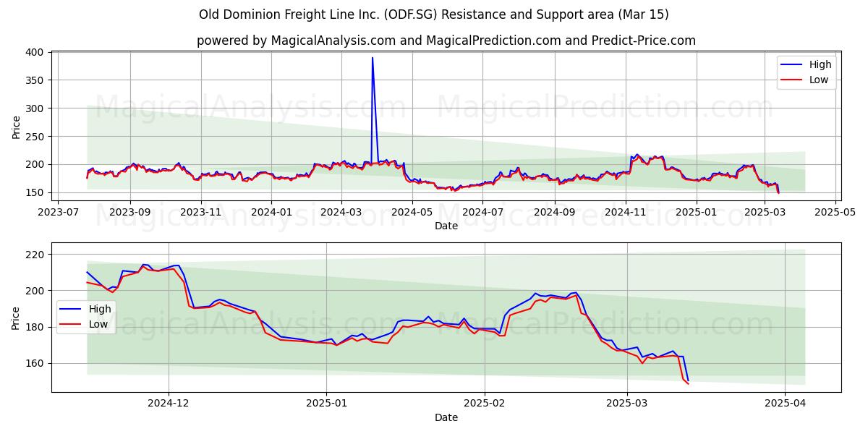Click the '2023-09' top x-axis label
The width and height of the screenshot is (868, 434).
click(x=130, y=213)
